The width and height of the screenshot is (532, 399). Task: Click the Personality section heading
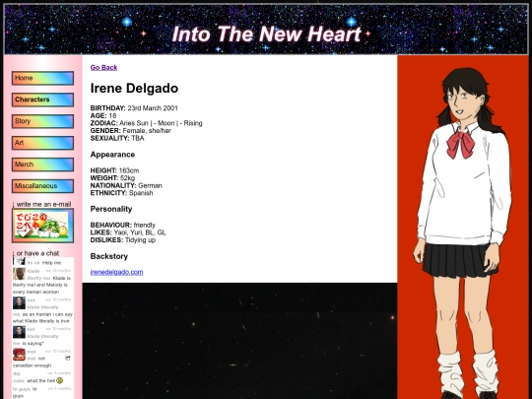click(x=111, y=209)
